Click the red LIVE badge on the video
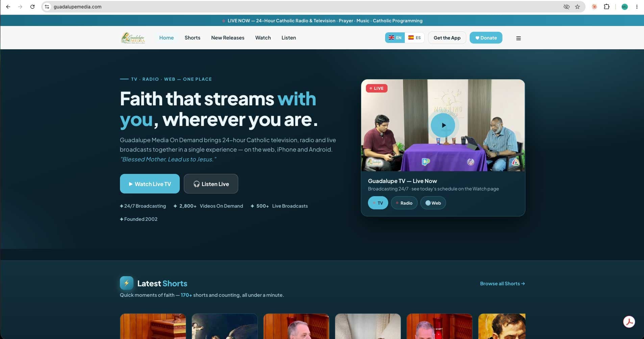The width and height of the screenshot is (644, 339). coord(376,88)
